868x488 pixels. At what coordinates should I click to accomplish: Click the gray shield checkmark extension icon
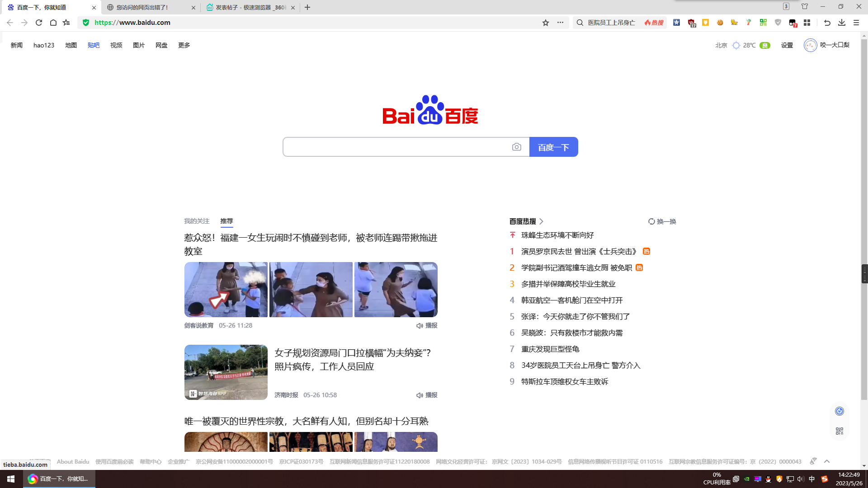coord(778,23)
